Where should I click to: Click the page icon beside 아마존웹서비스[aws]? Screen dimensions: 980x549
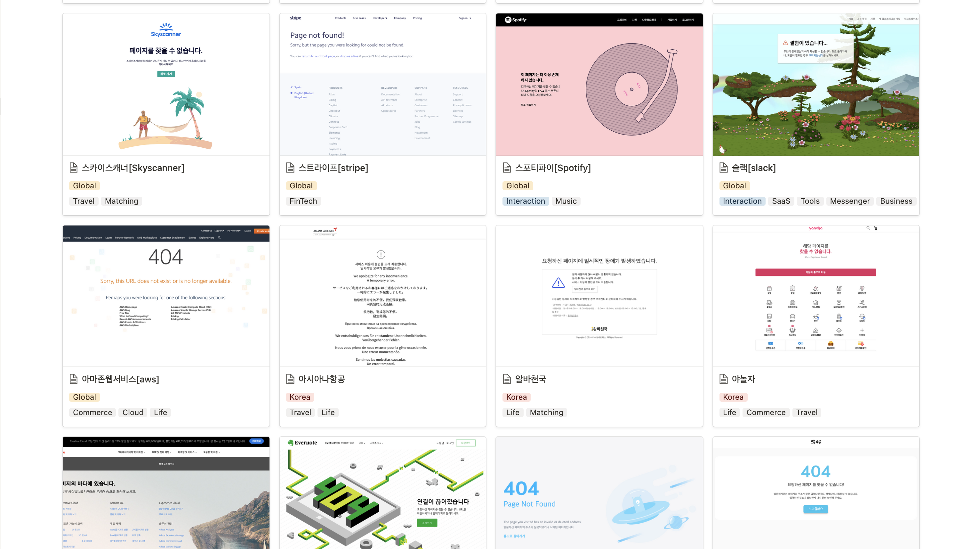click(x=73, y=379)
